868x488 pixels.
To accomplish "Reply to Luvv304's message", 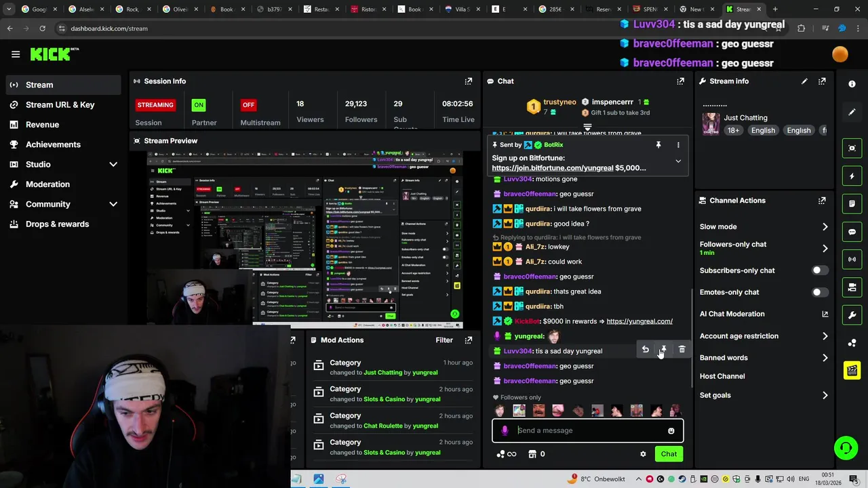I will tap(645, 350).
